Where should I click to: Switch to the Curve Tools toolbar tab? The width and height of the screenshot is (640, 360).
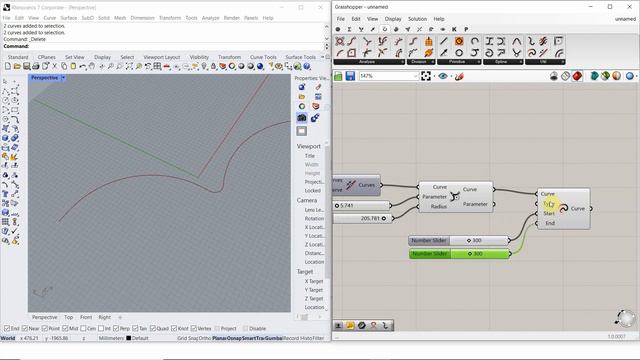tap(263, 57)
